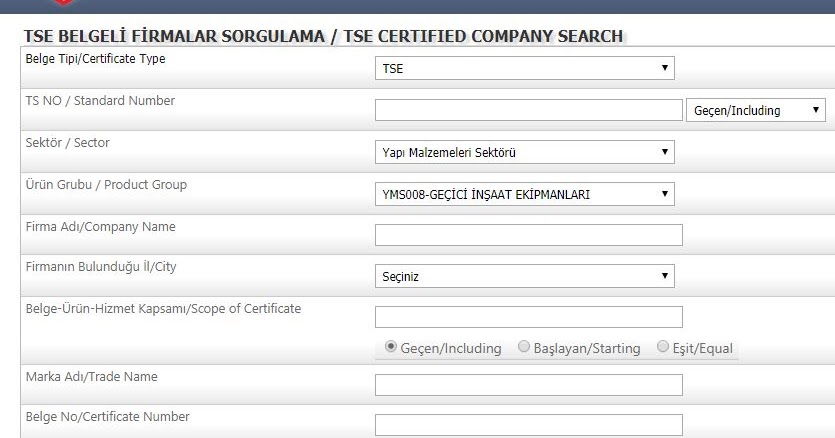Viewport: 835px width, 438px height.
Task: Focus the Marka Adı/Trade Name field
Action: pyautogui.click(x=528, y=385)
